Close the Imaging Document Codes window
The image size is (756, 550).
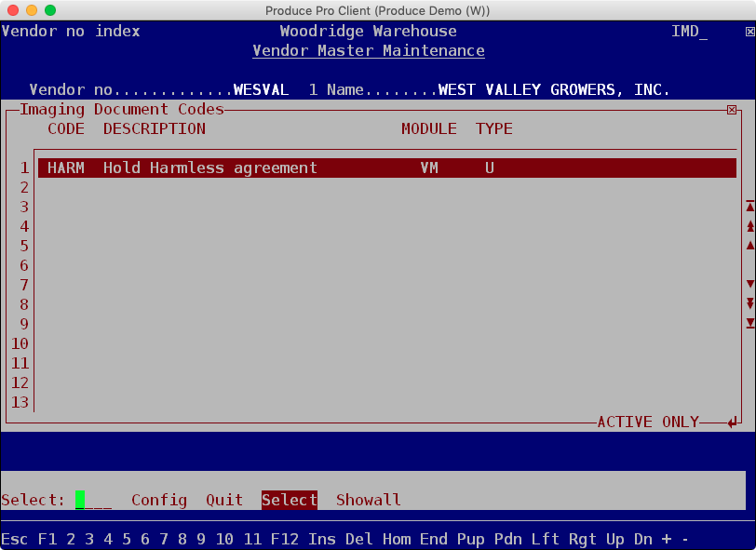[x=732, y=110]
